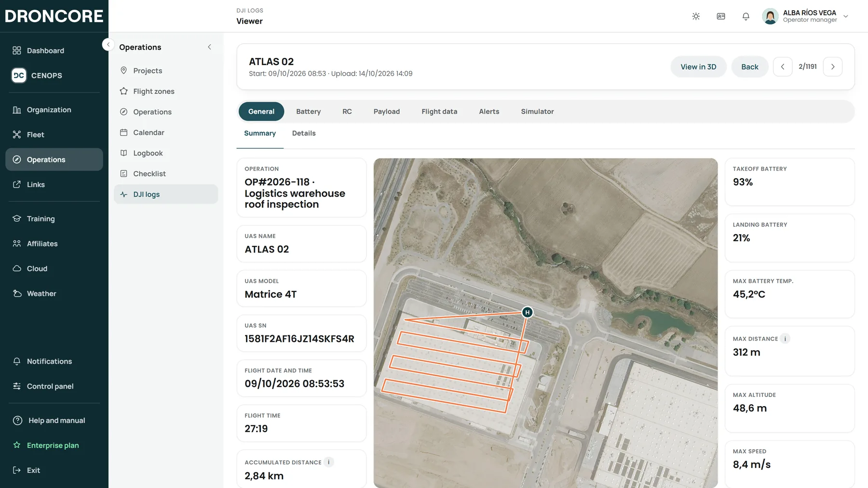Image resolution: width=868 pixels, height=488 pixels.
Task: Click the Max Distance info icon
Action: pos(785,339)
